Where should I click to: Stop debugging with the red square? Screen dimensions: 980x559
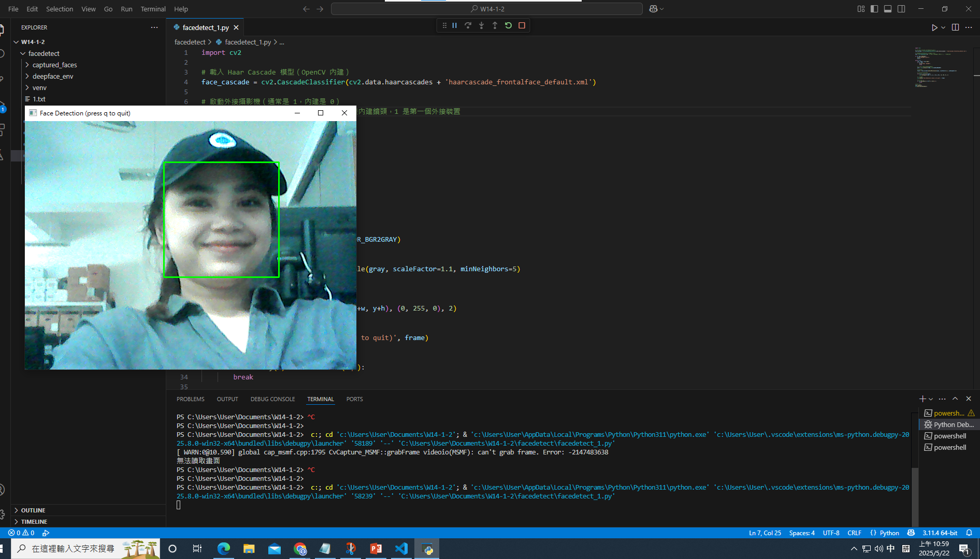click(522, 25)
